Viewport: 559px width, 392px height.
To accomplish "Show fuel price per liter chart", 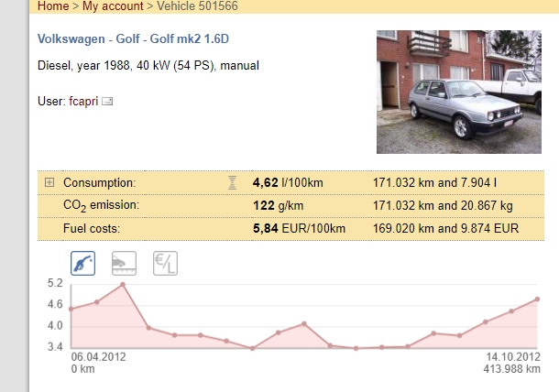I will coord(166,264).
